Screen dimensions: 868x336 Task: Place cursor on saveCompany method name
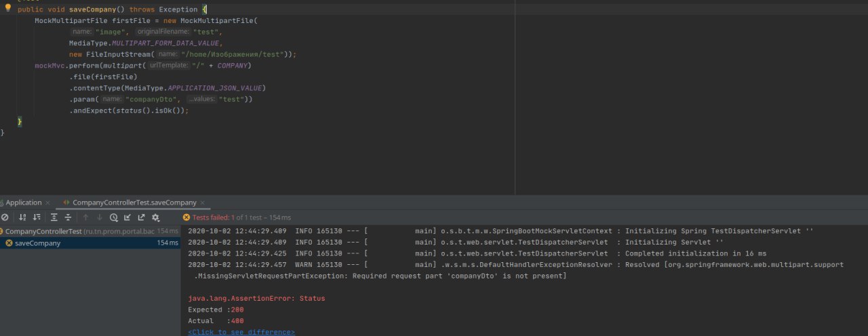coord(93,9)
